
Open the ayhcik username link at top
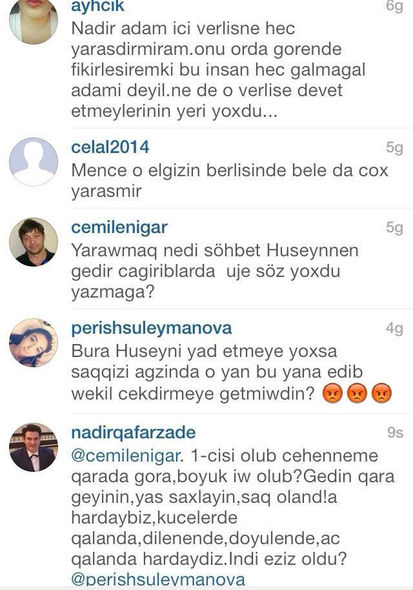click(x=98, y=7)
